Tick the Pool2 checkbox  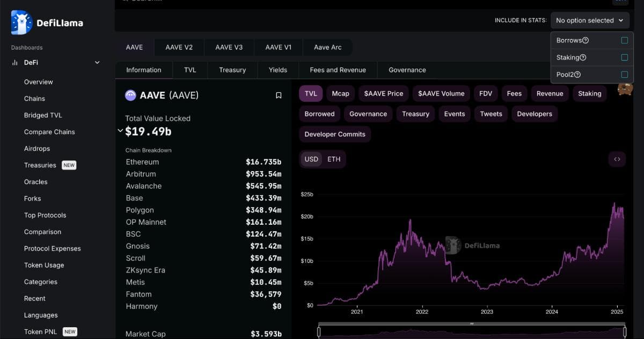(x=624, y=74)
